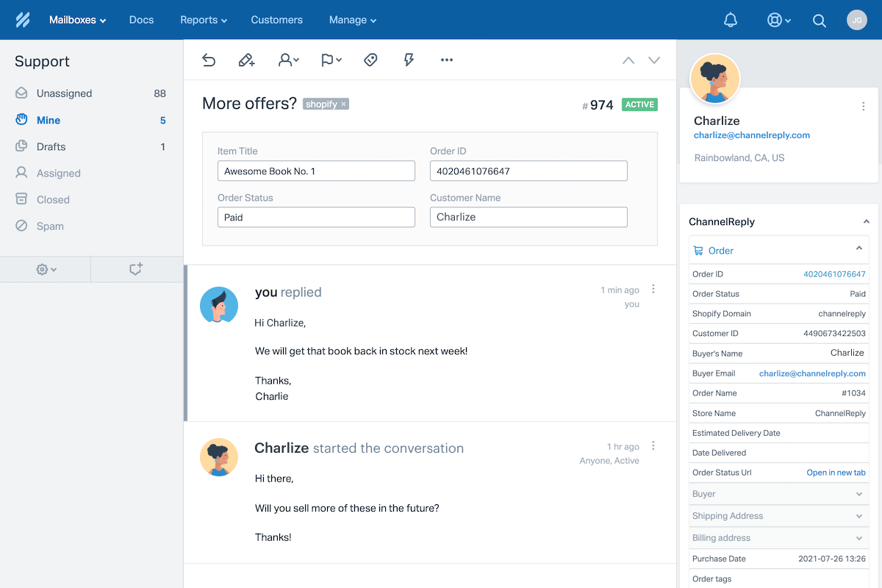Click the conversation number 974

point(598,105)
